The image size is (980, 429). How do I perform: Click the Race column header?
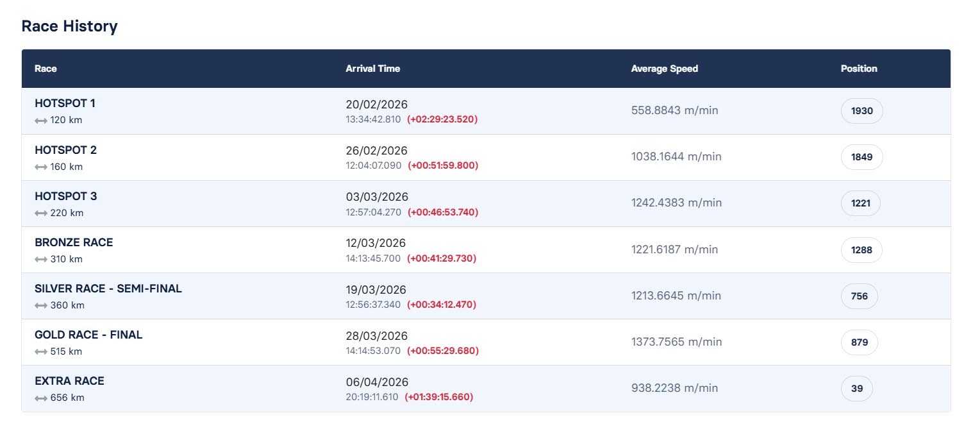pyautogui.click(x=46, y=69)
